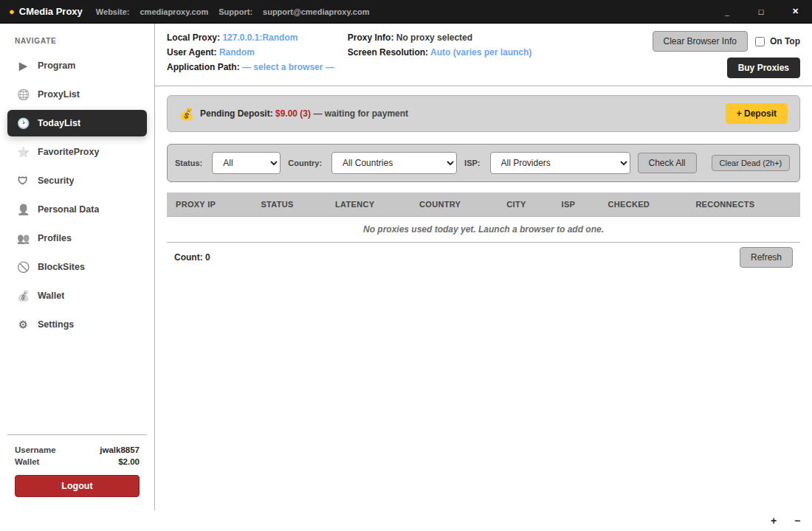This screenshot has height=531, width=812.
Task: Click the Refresh button
Action: (x=766, y=257)
